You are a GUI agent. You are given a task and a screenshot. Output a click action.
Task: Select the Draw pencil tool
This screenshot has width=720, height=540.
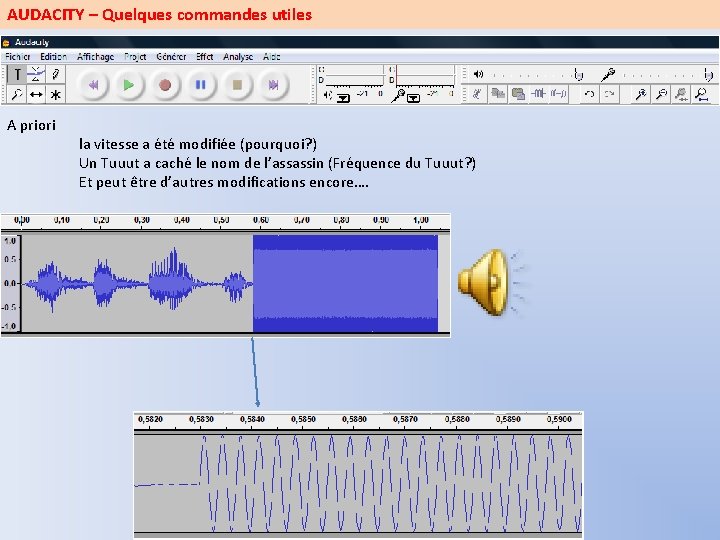(x=56, y=74)
